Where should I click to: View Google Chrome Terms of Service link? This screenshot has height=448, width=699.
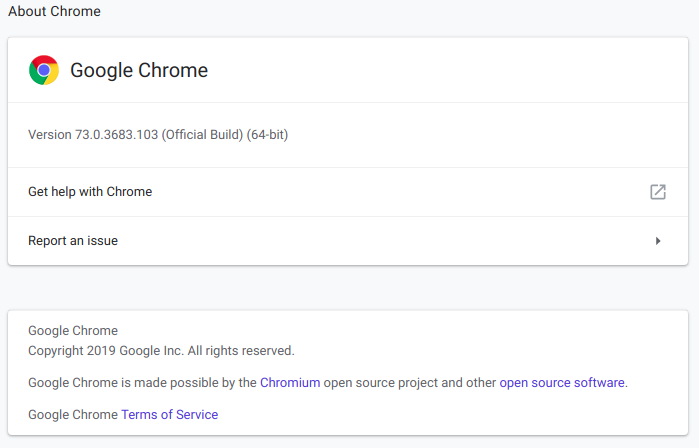pos(169,415)
